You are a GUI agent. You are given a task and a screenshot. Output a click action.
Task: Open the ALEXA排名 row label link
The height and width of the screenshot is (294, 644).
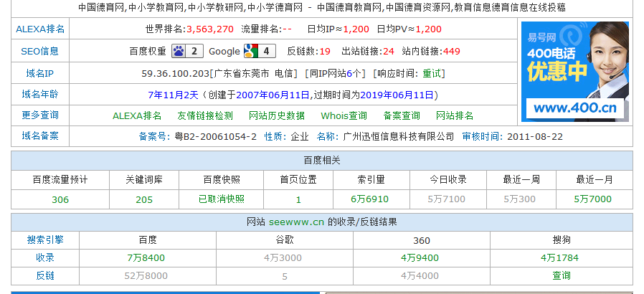(40, 29)
